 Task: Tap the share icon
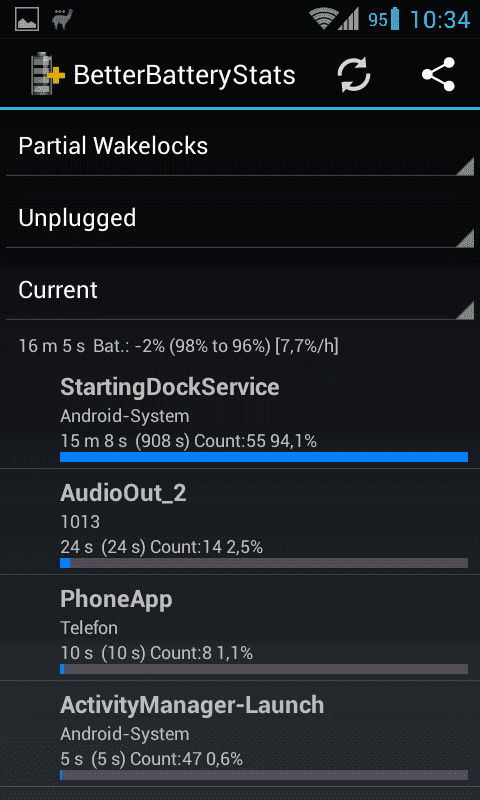coord(438,74)
